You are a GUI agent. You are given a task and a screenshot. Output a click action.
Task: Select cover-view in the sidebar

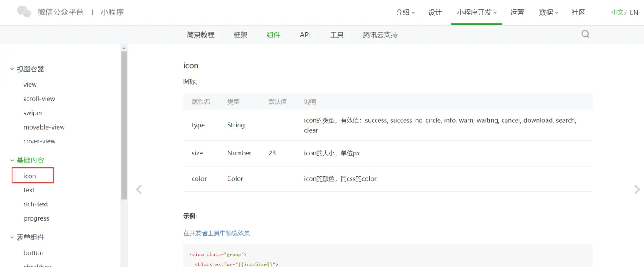click(39, 141)
